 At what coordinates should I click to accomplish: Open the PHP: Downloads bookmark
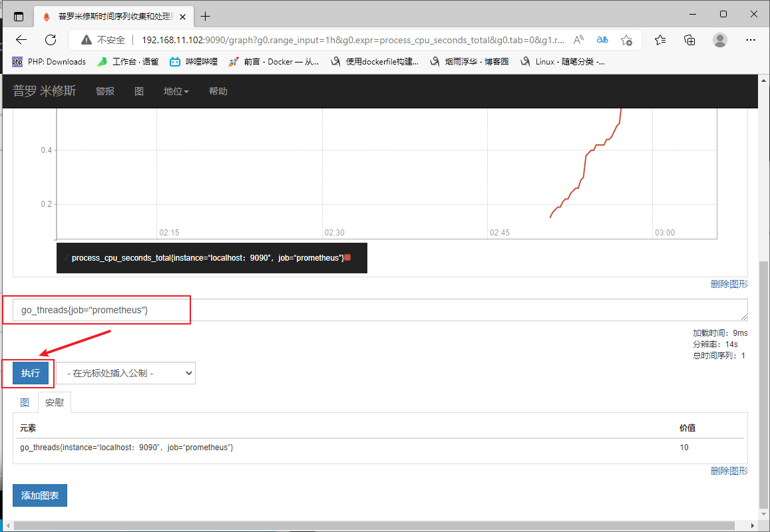click(x=49, y=61)
